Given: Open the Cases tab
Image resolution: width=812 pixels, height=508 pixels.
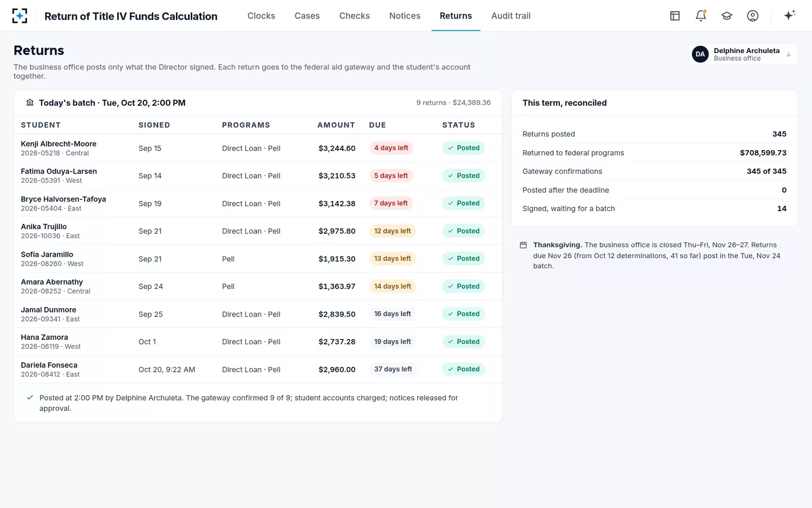Looking at the screenshot, I should pyautogui.click(x=307, y=16).
